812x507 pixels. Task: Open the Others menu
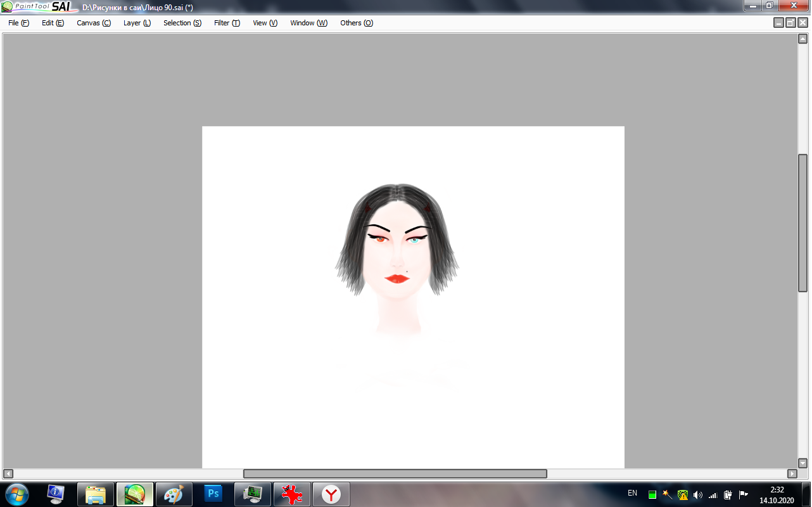[356, 23]
